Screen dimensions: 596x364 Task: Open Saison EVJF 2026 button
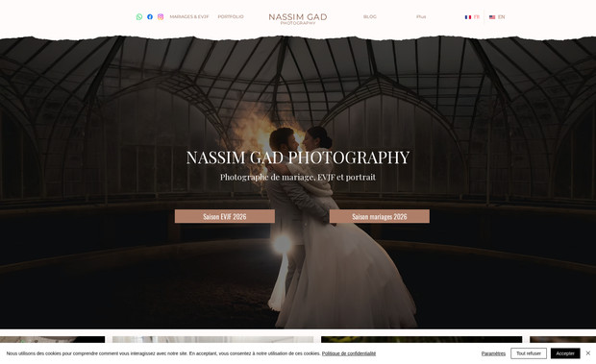tap(225, 216)
